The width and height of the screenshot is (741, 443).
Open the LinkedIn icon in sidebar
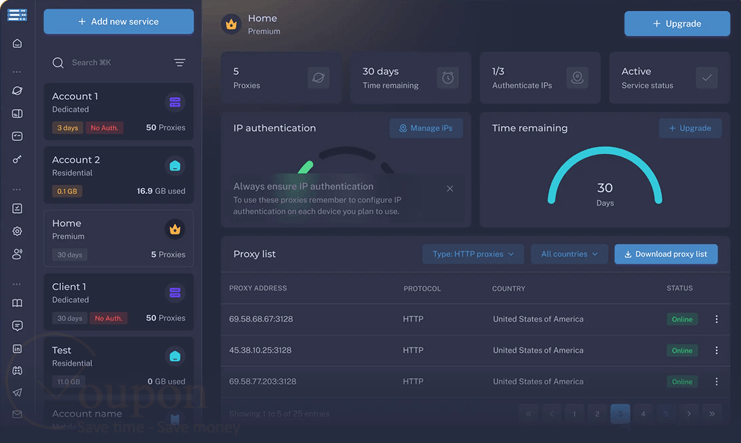pos(17,349)
